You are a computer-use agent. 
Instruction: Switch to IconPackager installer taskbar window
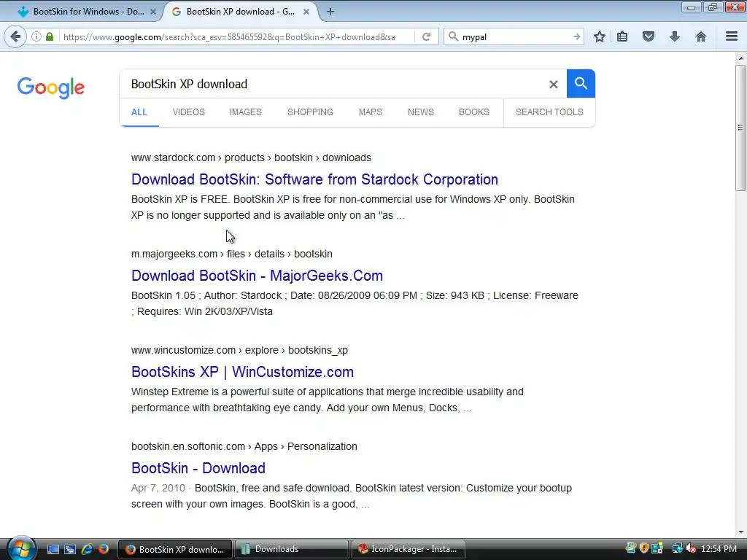click(408, 549)
